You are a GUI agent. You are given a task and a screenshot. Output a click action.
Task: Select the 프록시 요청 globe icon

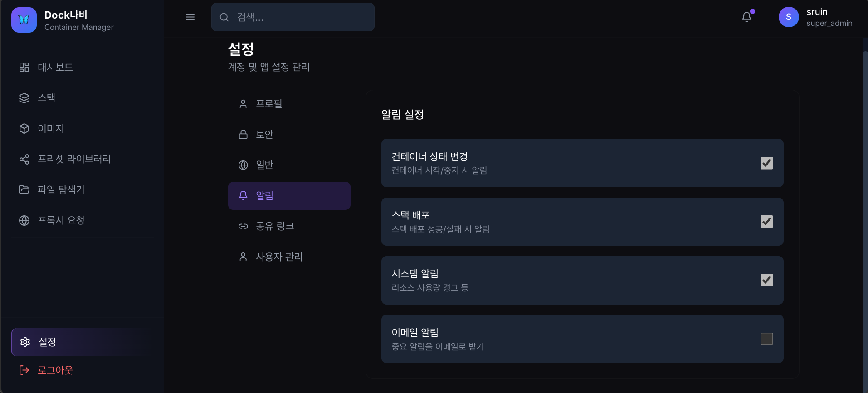[24, 220]
